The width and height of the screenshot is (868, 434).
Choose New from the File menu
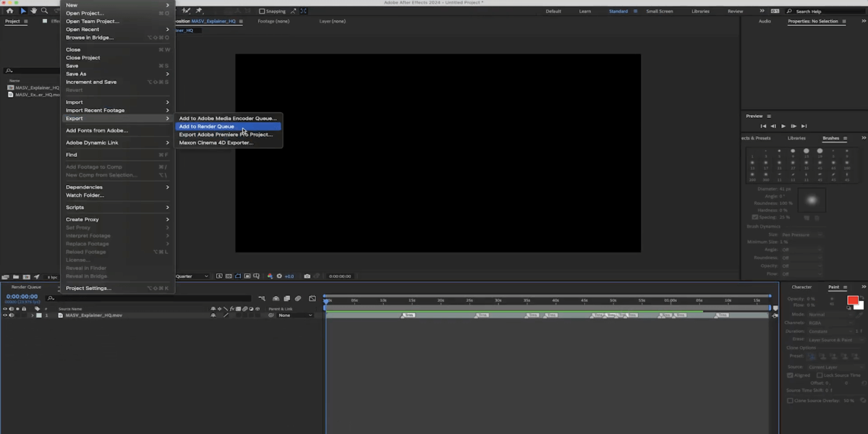click(117, 5)
